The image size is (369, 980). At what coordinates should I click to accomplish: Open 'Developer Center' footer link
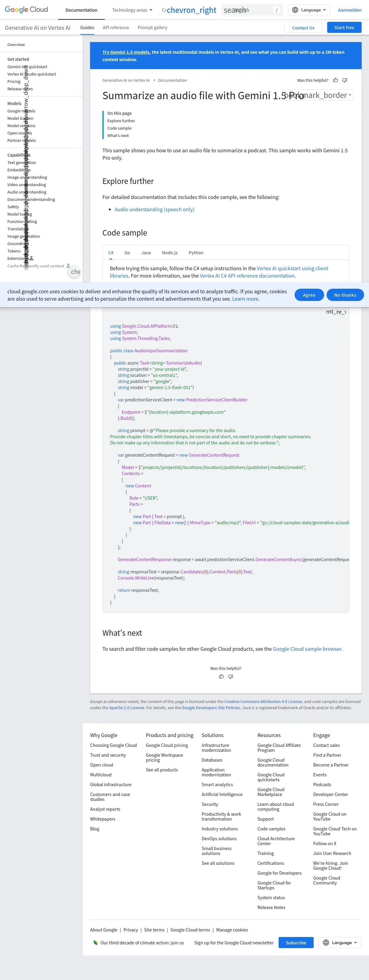331,794
